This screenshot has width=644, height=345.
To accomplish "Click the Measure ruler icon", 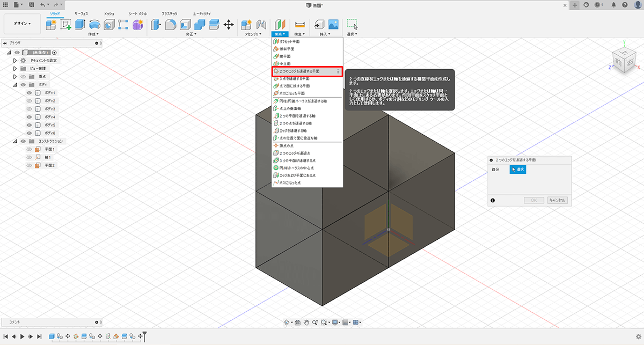I will [x=300, y=24].
